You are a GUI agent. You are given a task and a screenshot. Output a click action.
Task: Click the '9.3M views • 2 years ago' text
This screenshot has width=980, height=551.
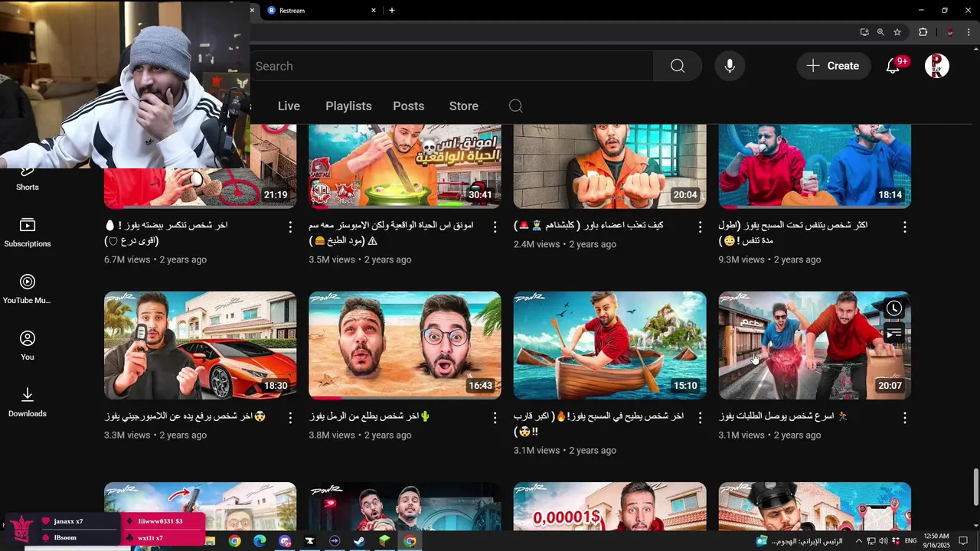coord(769,259)
